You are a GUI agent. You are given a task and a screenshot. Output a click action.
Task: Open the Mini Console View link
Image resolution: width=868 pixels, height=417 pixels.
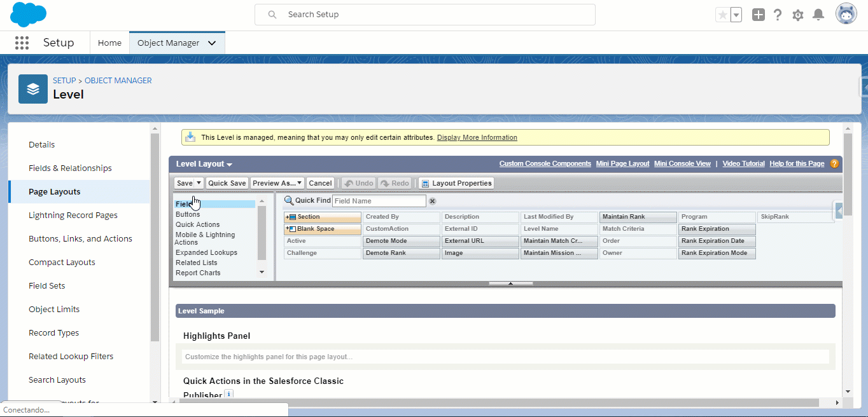click(x=682, y=164)
